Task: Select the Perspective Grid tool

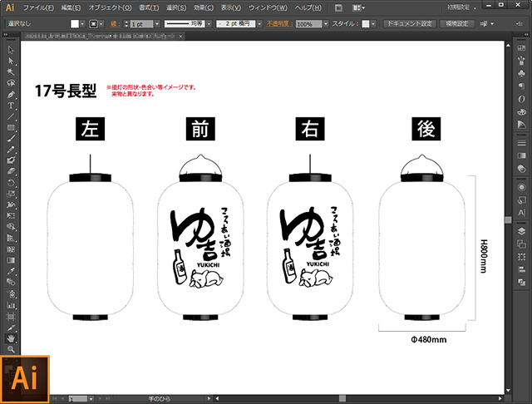Action: [x=11, y=238]
